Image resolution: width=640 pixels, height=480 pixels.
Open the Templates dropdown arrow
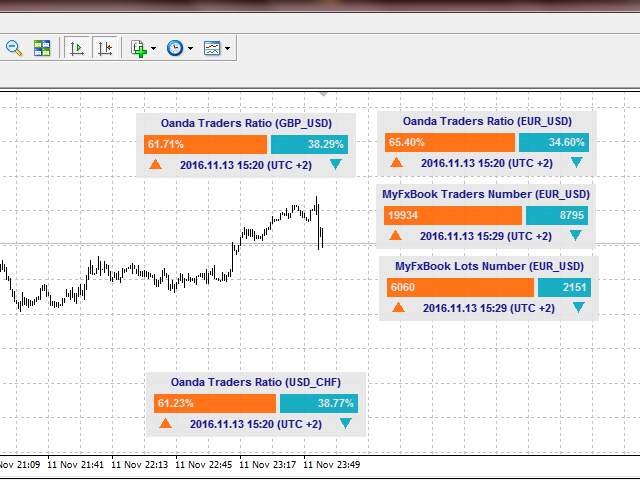coord(227,49)
